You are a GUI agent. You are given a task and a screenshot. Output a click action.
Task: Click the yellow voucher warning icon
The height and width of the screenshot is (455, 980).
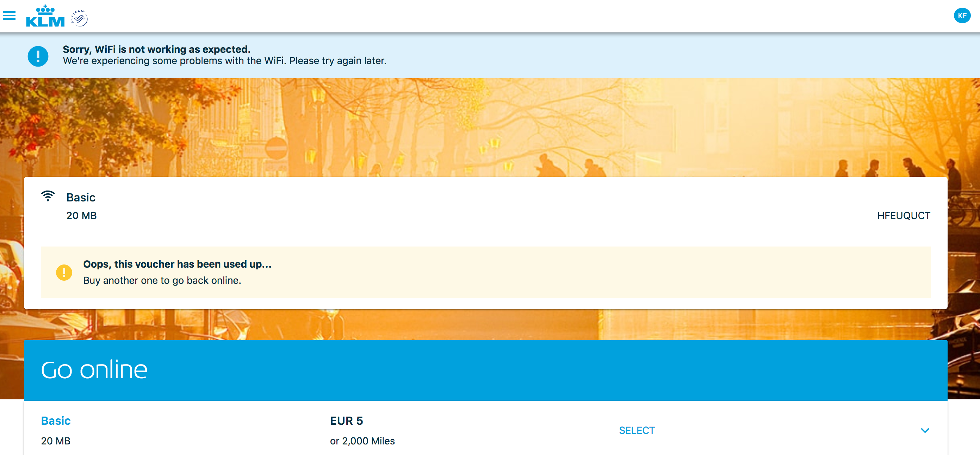[64, 272]
